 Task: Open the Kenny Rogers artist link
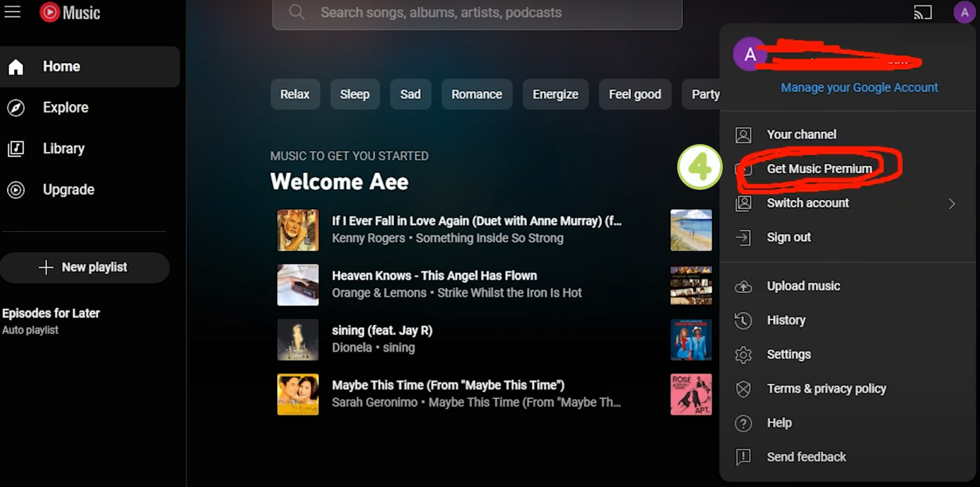point(368,238)
